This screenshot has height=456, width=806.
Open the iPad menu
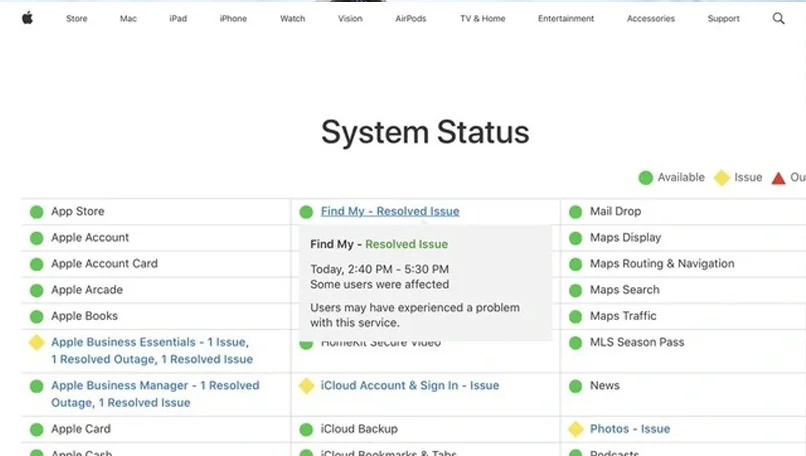point(178,19)
